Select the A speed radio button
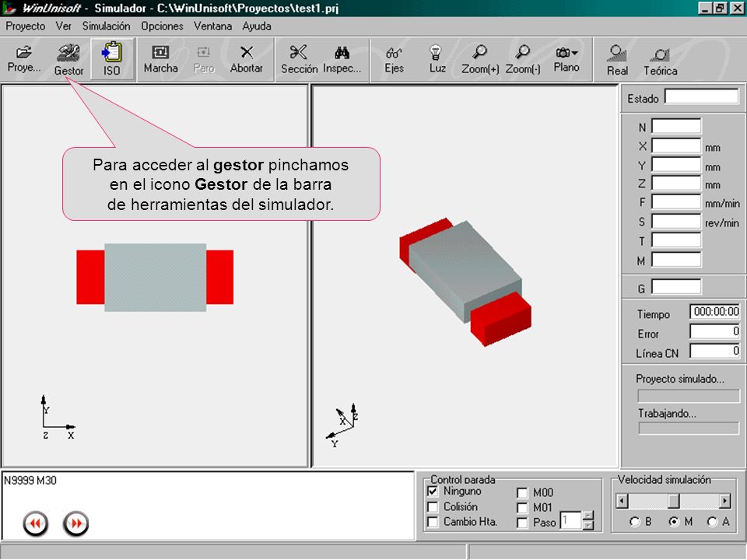The image size is (747, 560). (x=712, y=522)
